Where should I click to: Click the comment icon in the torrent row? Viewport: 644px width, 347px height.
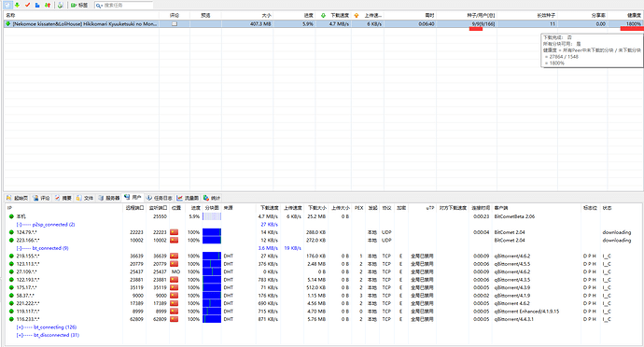[x=175, y=24]
